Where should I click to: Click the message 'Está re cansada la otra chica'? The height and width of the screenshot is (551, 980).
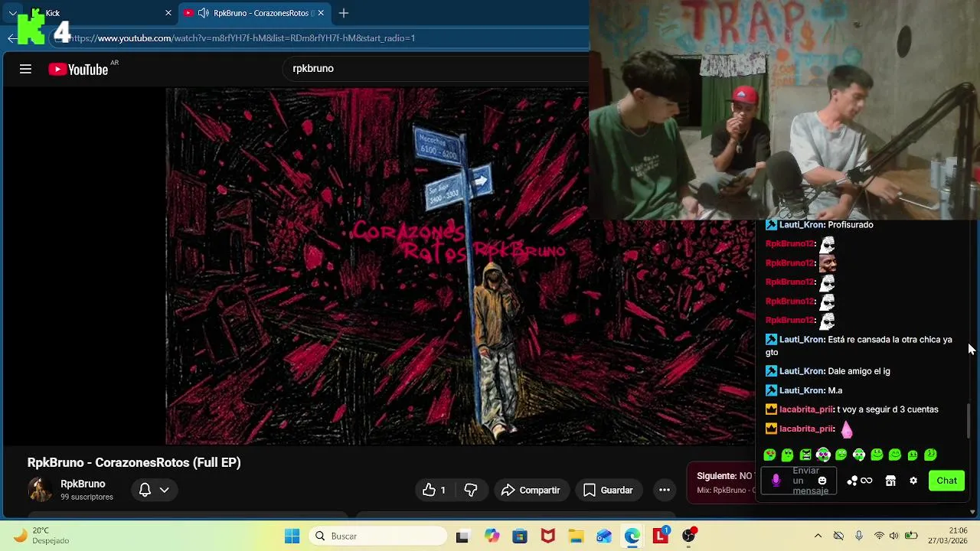point(859,346)
